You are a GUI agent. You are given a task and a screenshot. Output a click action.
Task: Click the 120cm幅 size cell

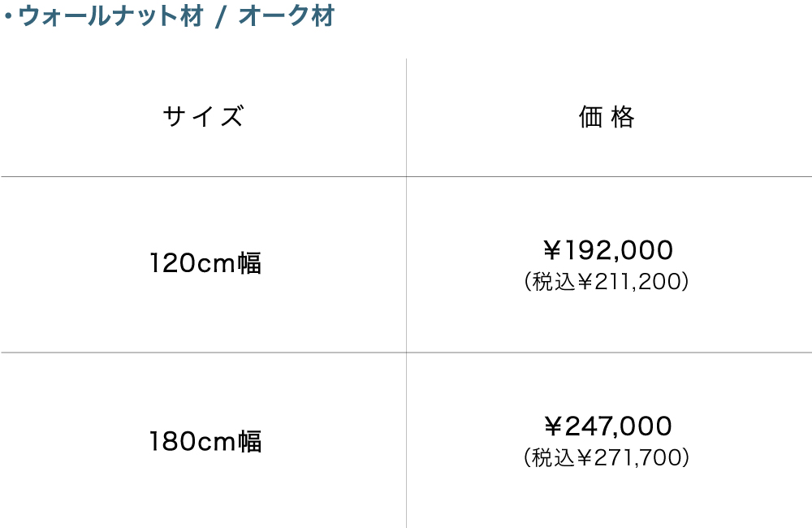(x=205, y=263)
